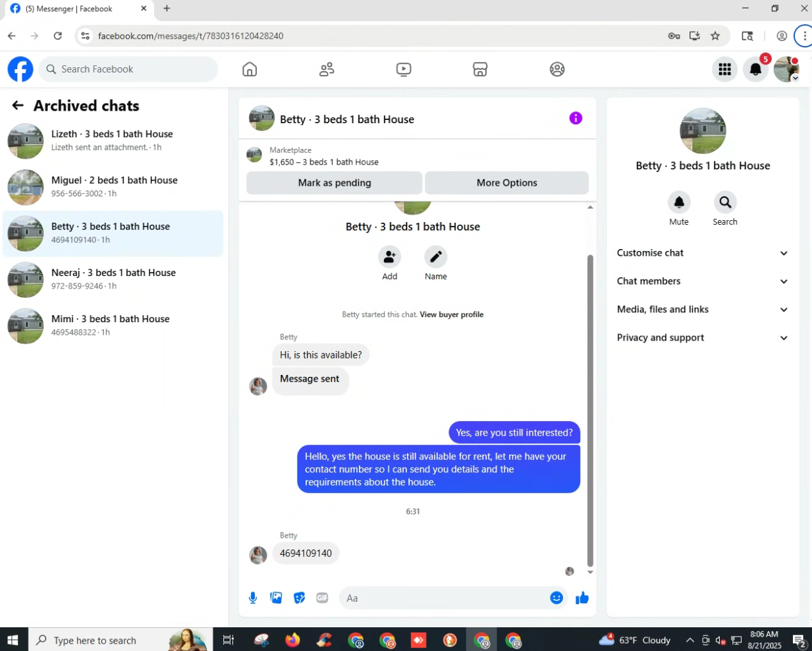Mute the Betty conversation
This screenshot has height=651, width=812.
[x=679, y=202]
